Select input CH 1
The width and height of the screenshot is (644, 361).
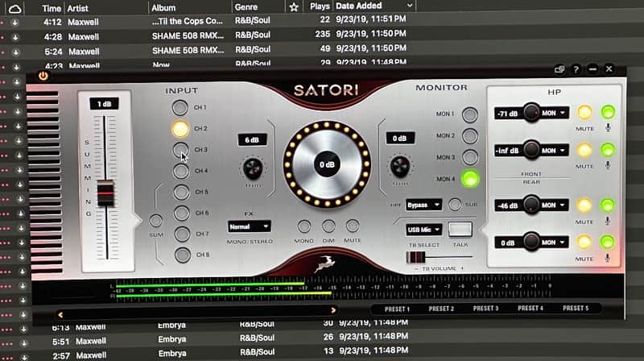[x=180, y=108]
